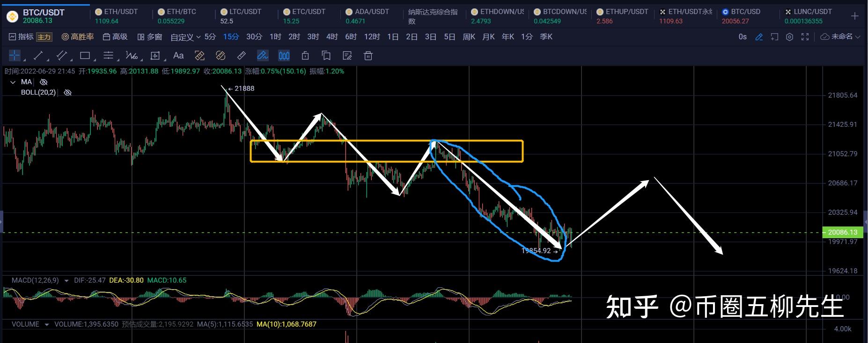Viewport: 868px width, 343px height.
Task: Toggle MA indicator visibility eye
Action: (x=44, y=82)
